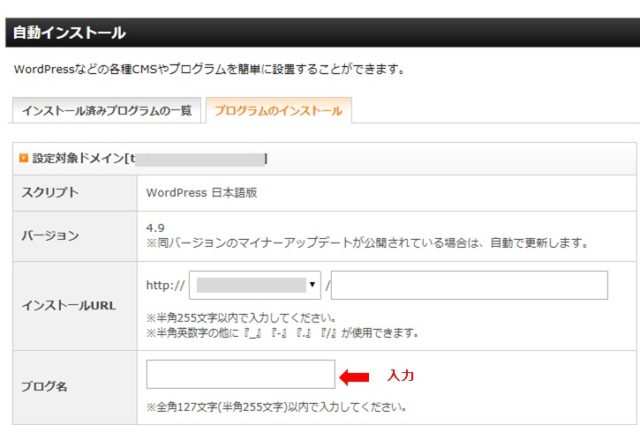Focus the ブログ名 text input box
Image resolution: width=640 pixels, height=425 pixels.
240,375
